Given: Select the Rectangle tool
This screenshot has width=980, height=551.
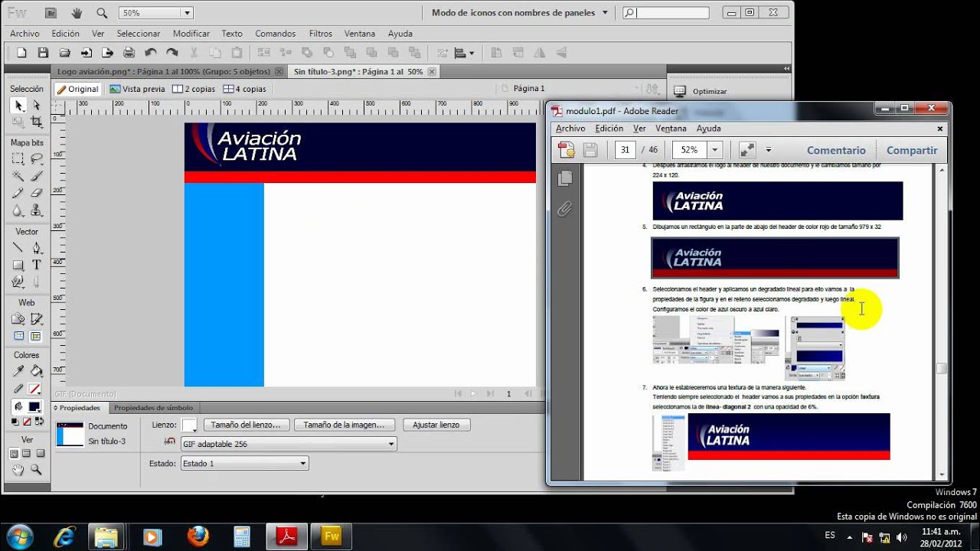Looking at the screenshot, I should pyautogui.click(x=18, y=265).
